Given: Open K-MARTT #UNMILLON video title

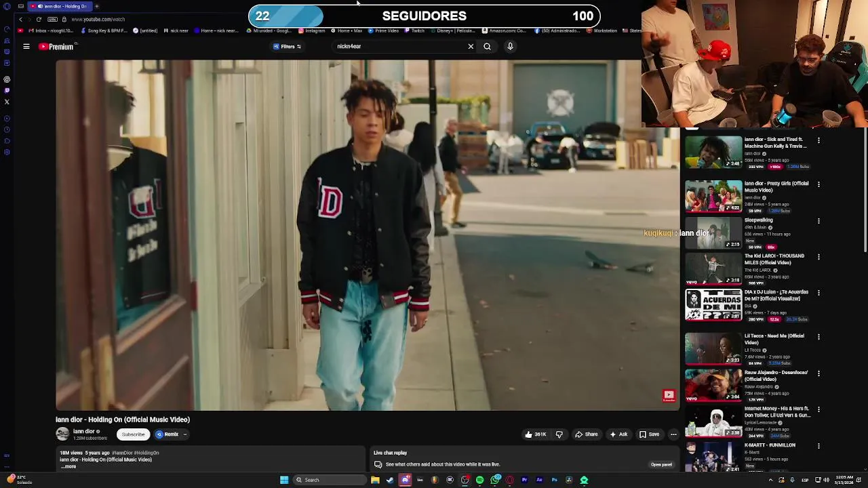Looking at the screenshot, I should tap(770, 445).
